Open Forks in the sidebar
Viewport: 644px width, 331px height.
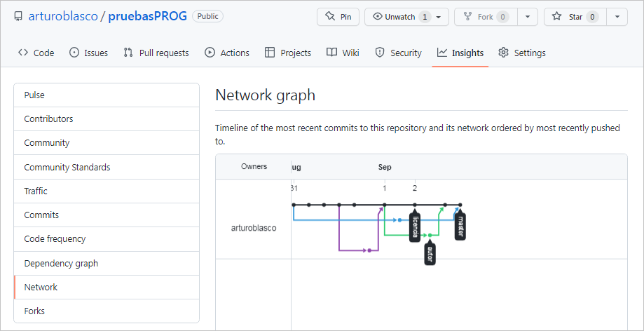[x=107, y=311]
